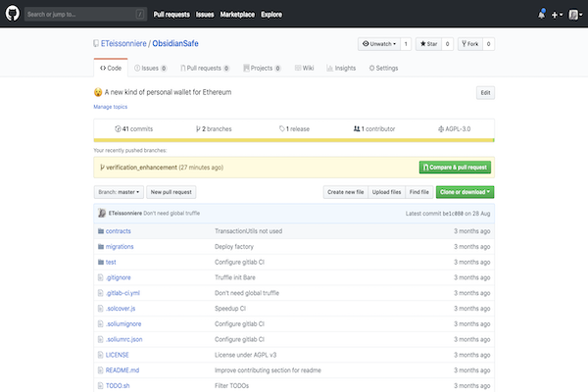Image resolution: width=588 pixels, height=392 pixels.
Task: Switch to the Insights tab
Action: click(x=341, y=68)
